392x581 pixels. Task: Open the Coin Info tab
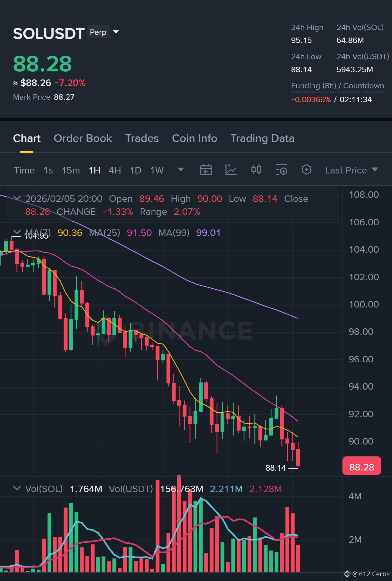pos(195,138)
